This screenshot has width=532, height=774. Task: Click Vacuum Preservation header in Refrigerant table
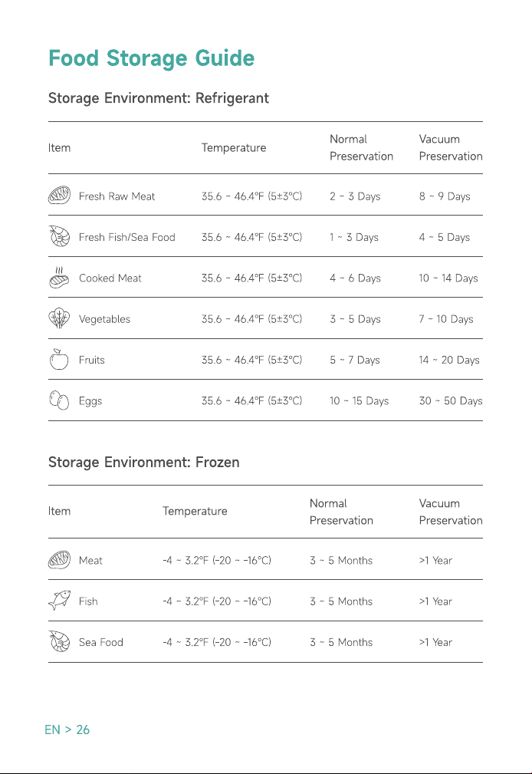pyautogui.click(x=451, y=147)
